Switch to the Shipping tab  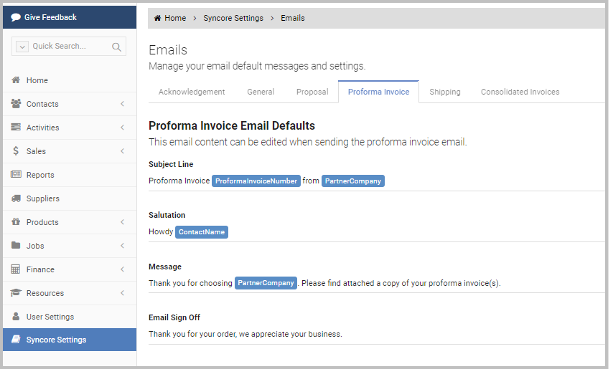(445, 92)
